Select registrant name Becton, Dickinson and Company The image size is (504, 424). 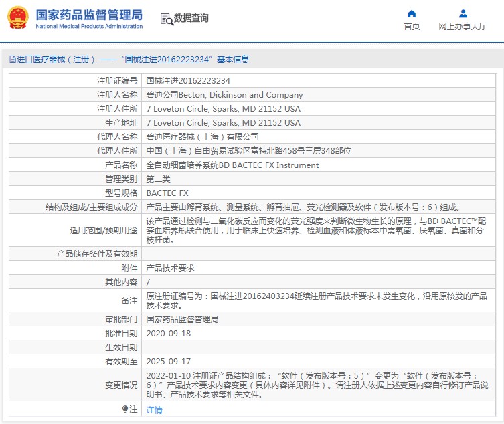point(224,95)
